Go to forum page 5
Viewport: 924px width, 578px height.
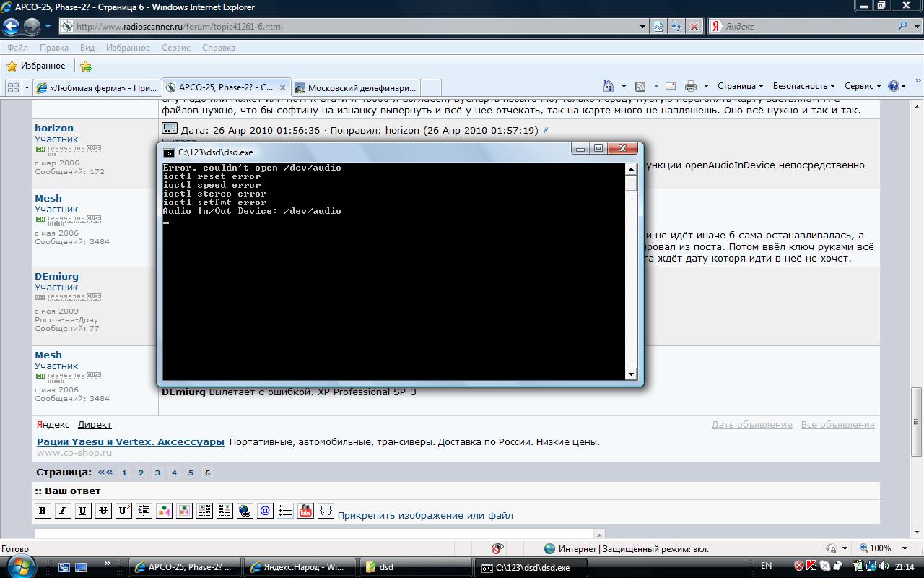click(191, 473)
